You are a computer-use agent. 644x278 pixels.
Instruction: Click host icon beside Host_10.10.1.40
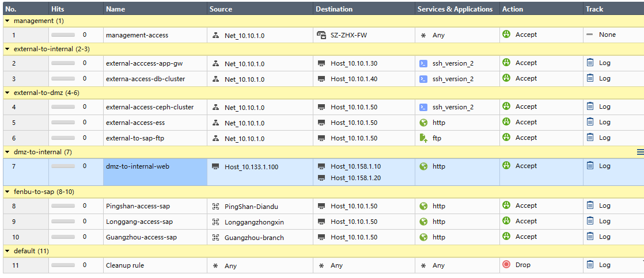(x=321, y=78)
